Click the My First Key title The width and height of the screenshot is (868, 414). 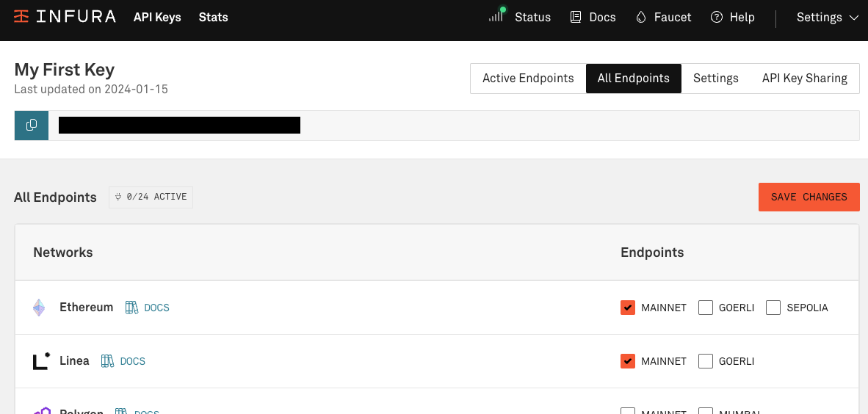(x=64, y=70)
